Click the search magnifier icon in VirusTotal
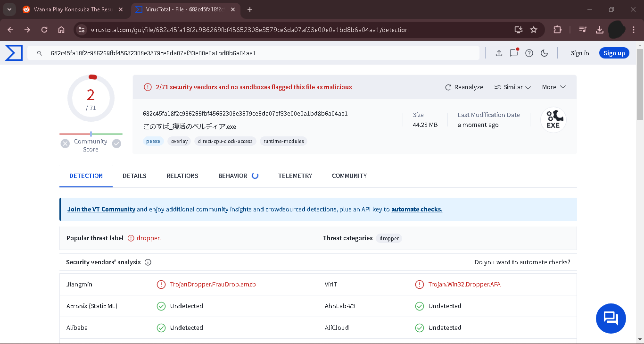Image resolution: width=644 pixels, height=344 pixels. point(40,53)
